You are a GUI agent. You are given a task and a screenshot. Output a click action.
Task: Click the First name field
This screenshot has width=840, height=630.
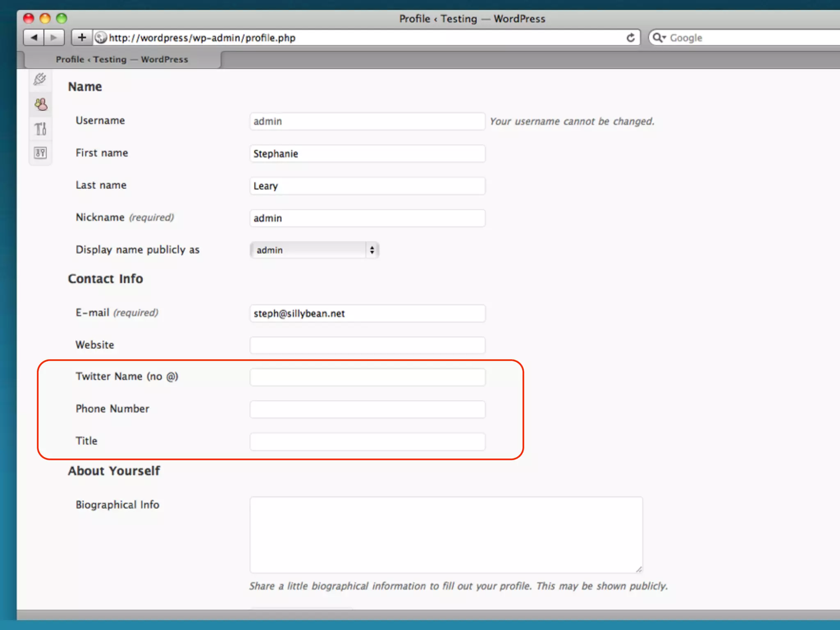[x=367, y=154]
